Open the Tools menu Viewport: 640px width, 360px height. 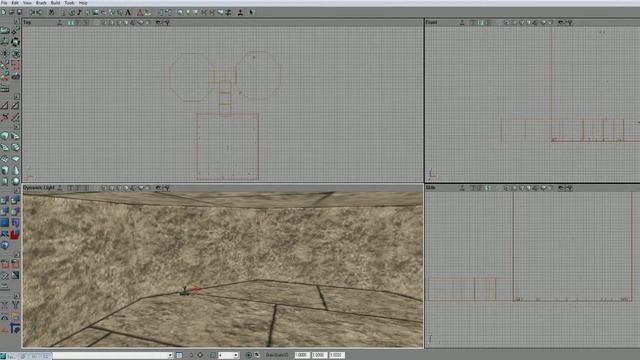pyautogui.click(x=69, y=2)
